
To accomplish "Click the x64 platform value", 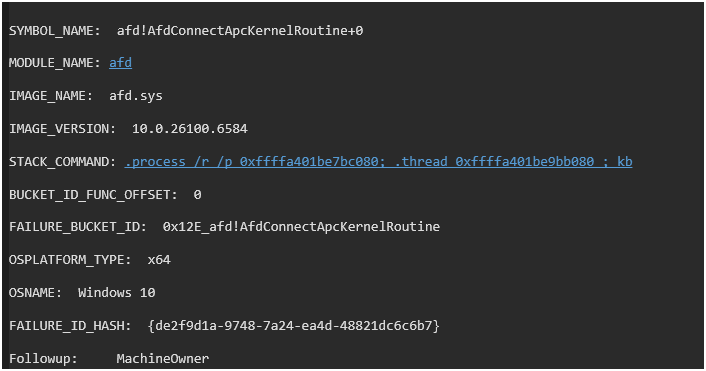I will click(159, 260).
